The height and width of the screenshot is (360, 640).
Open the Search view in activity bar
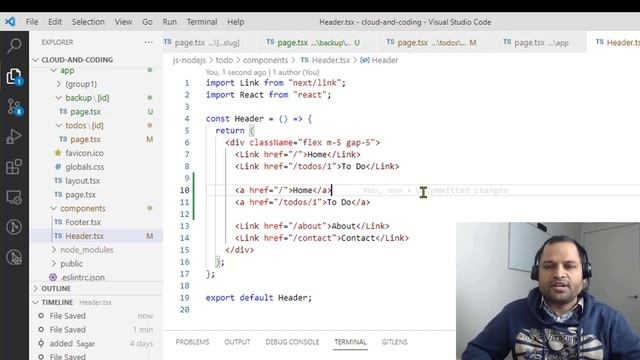pos(14,46)
